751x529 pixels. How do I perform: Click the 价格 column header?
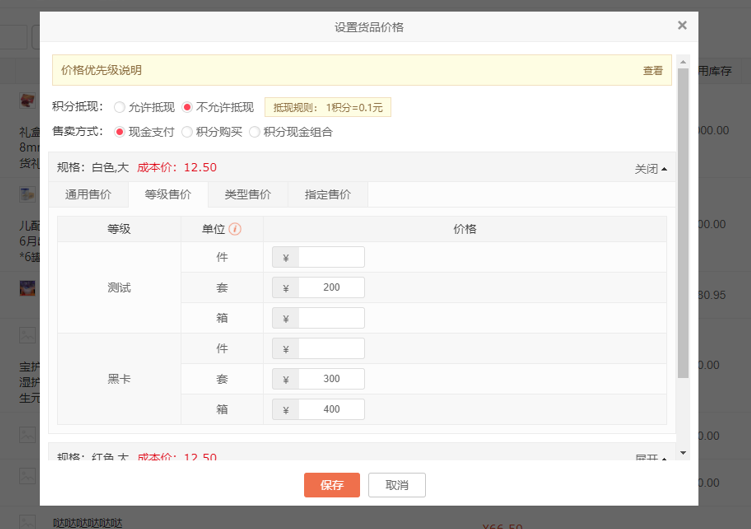tap(465, 229)
